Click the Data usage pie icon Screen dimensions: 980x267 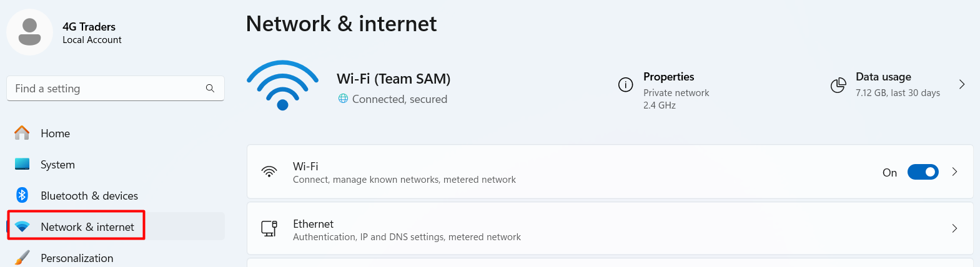point(838,85)
